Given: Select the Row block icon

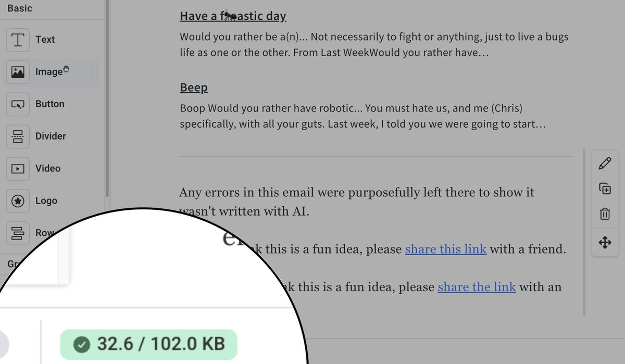Looking at the screenshot, I should click(x=18, y=233).
